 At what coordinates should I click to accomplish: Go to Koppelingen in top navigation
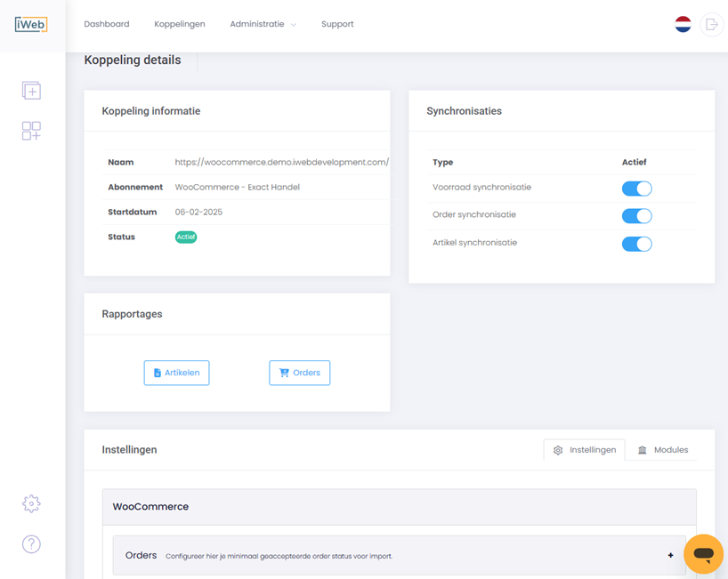point(180,24)
